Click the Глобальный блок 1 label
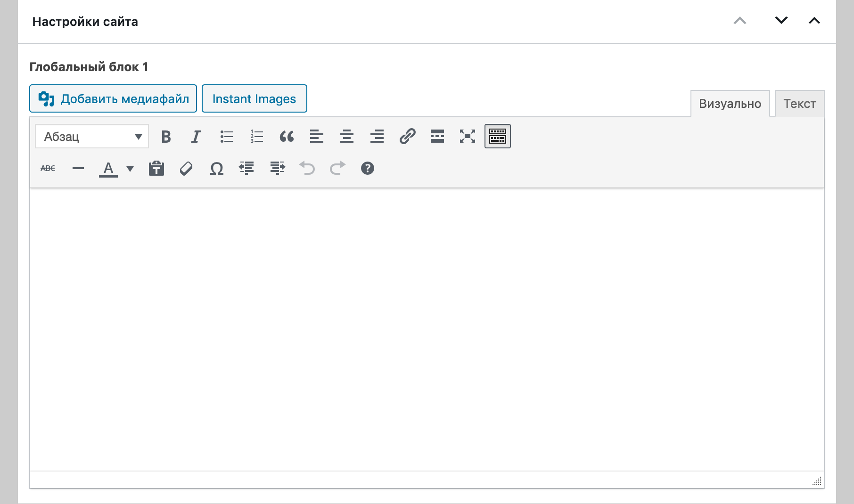 tap(89, 67)
